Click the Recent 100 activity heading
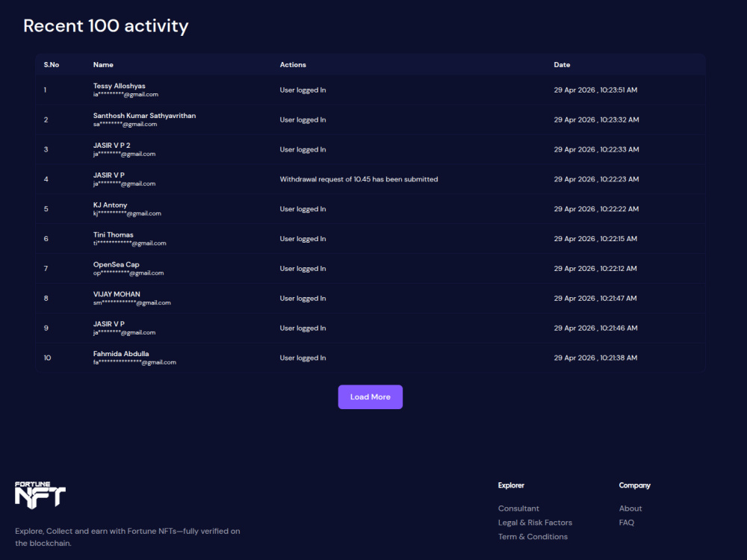This screenshot has height=560, width=747. (x=106, y=25)
